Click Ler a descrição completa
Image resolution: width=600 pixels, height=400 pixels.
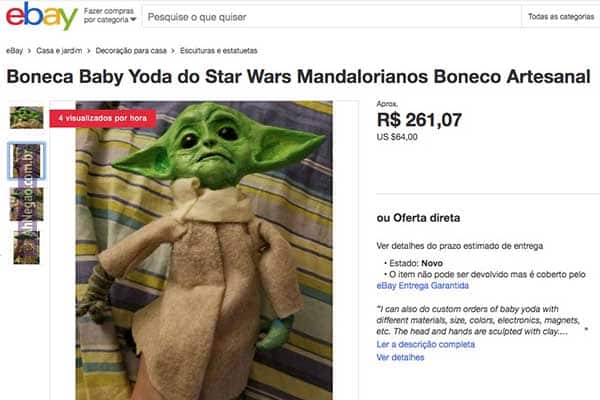tap(426, 344)
